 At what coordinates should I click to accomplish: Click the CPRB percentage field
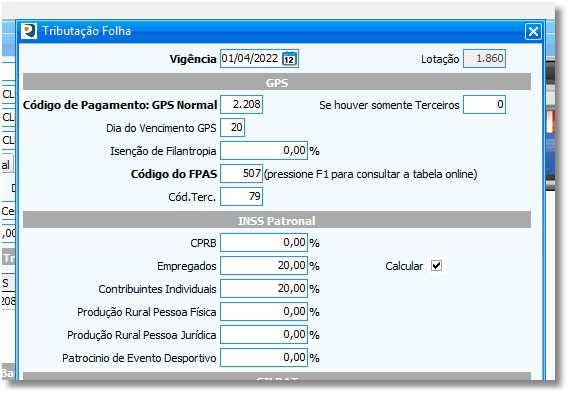tap(264, 242)
